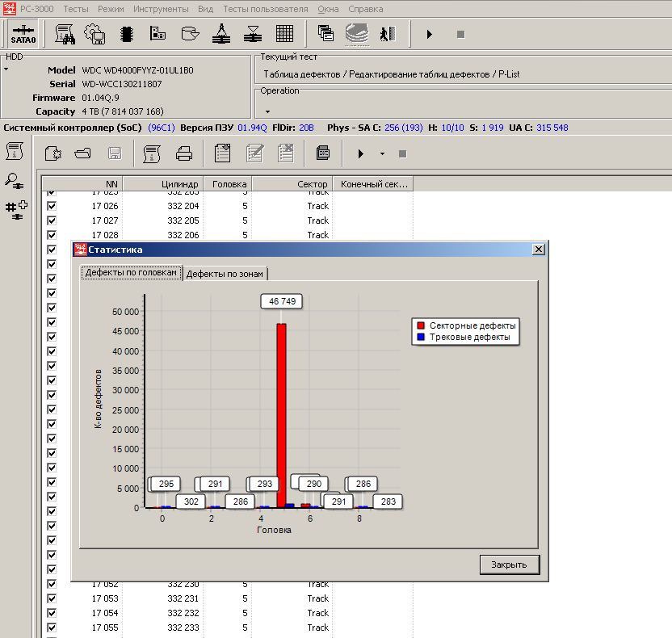Click the gear with floppy disk icon
672x638 pixels.
point(94,34)
